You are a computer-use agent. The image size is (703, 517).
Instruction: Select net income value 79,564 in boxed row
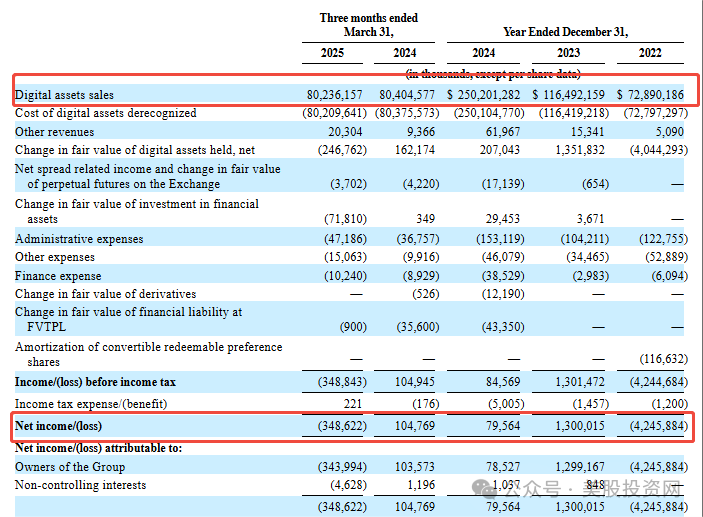(503, 426)
